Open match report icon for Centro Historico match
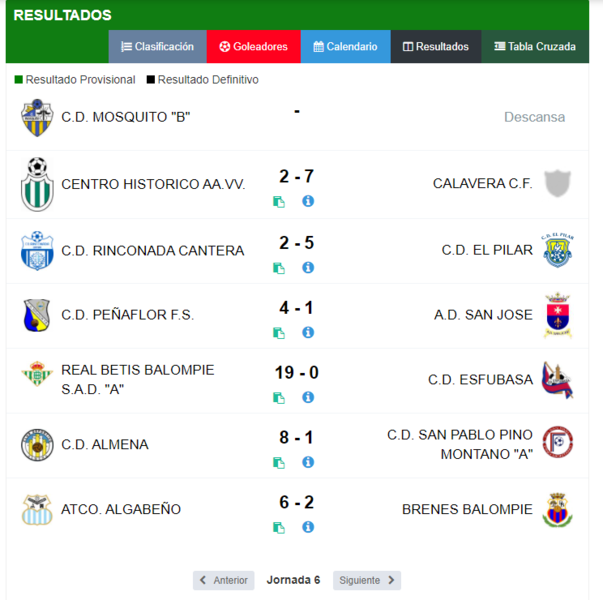Screen dimensions: 603x600 pyautogui.click(x=279, y=202)
